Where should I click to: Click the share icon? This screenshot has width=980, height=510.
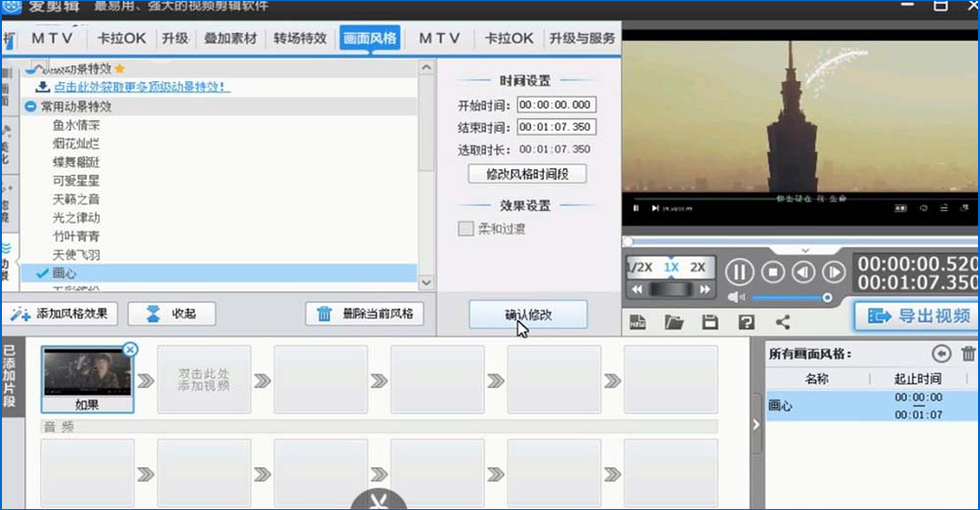pos(782,321)
